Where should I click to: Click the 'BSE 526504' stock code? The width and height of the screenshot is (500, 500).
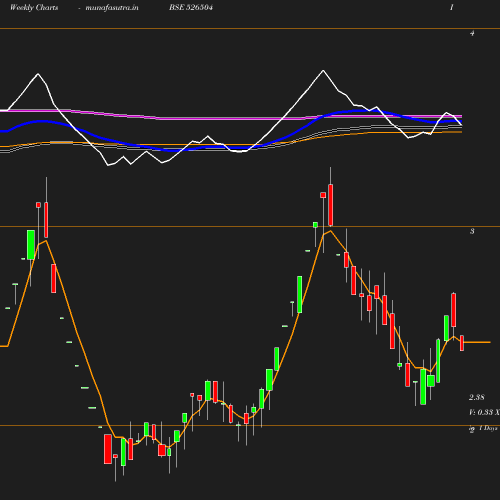click(x=191, y=8)
